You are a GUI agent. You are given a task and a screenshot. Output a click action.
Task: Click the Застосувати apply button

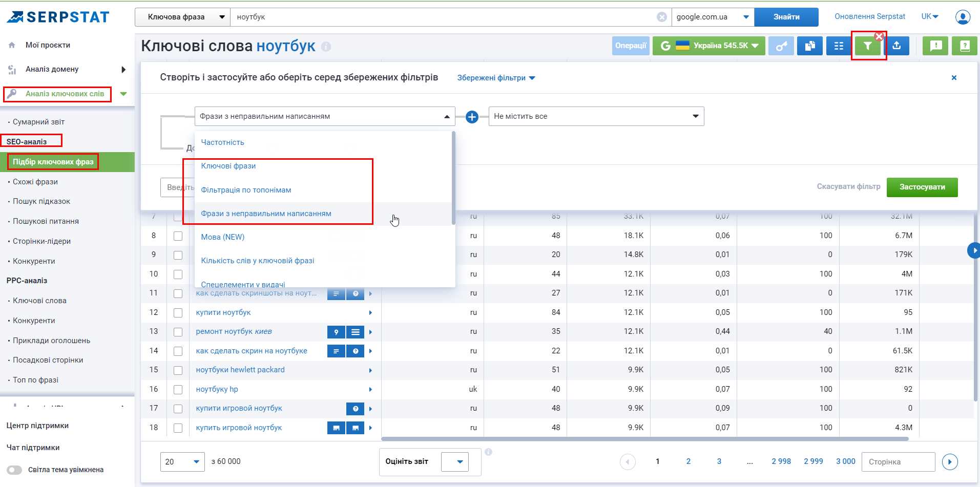922,187
